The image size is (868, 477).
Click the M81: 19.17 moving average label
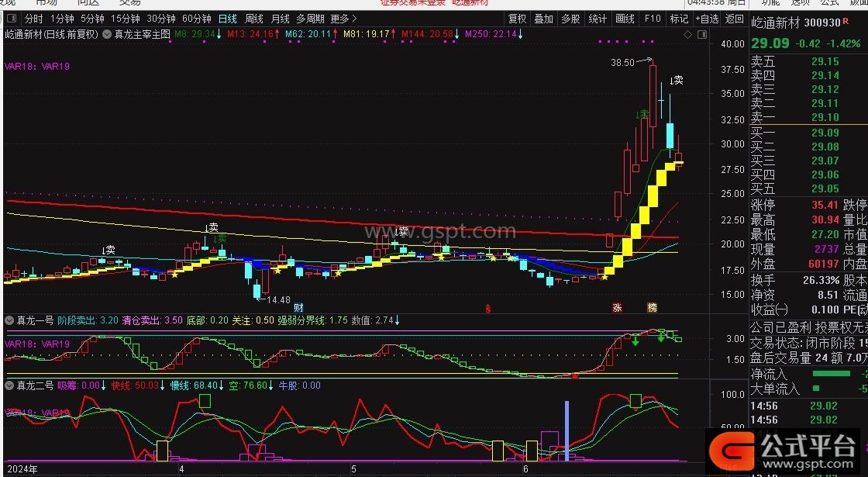(x=369, y=34)
